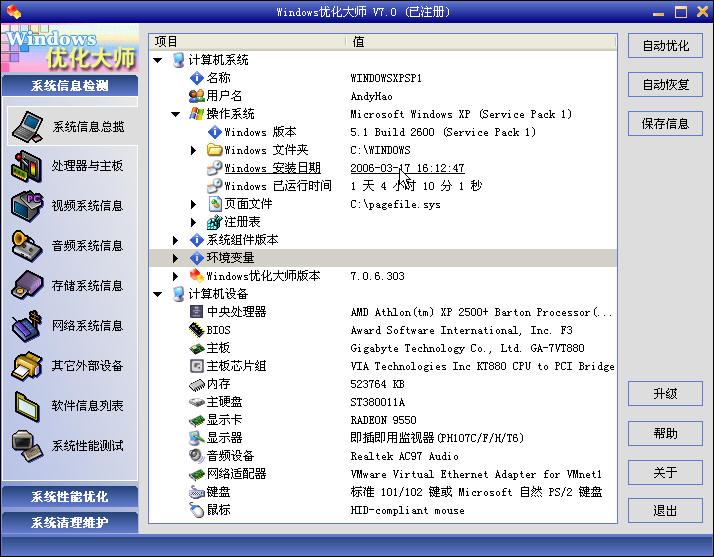Select the Windows 已运行时间 row
714x557 pixels.
point(383,186)
